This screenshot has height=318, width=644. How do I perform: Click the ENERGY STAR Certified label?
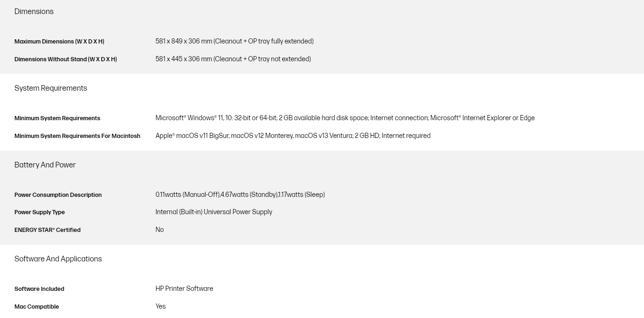(x=47, y=230)
